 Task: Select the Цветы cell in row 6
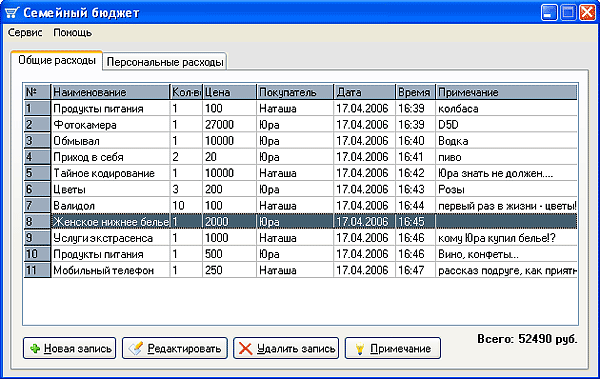[x=110, y=189]
